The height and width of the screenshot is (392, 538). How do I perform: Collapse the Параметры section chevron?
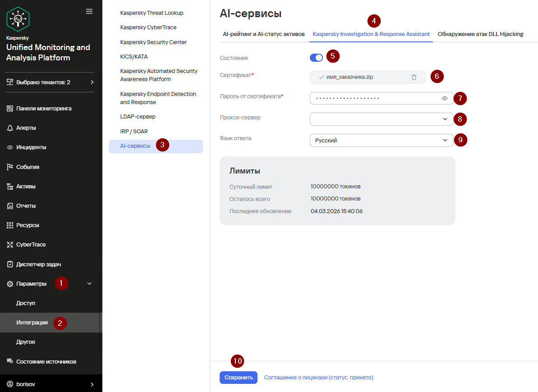(90, 283)
